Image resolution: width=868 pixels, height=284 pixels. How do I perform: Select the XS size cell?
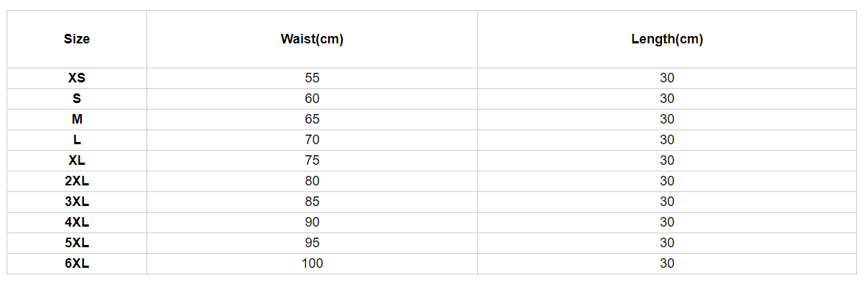[x=77, y=78]
